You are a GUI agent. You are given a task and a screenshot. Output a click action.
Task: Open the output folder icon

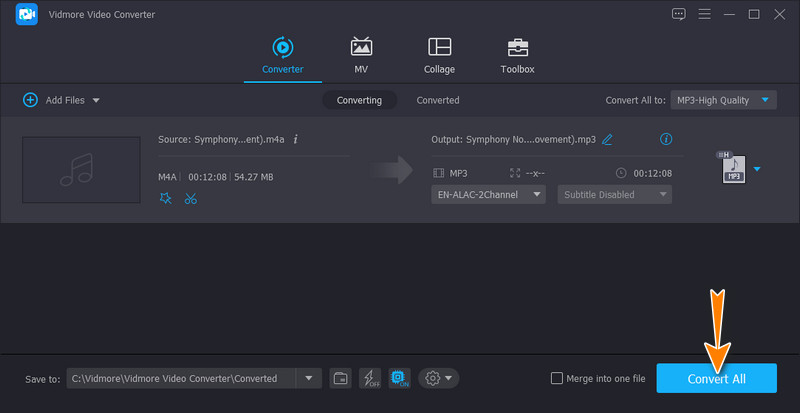tap(340, 378)
